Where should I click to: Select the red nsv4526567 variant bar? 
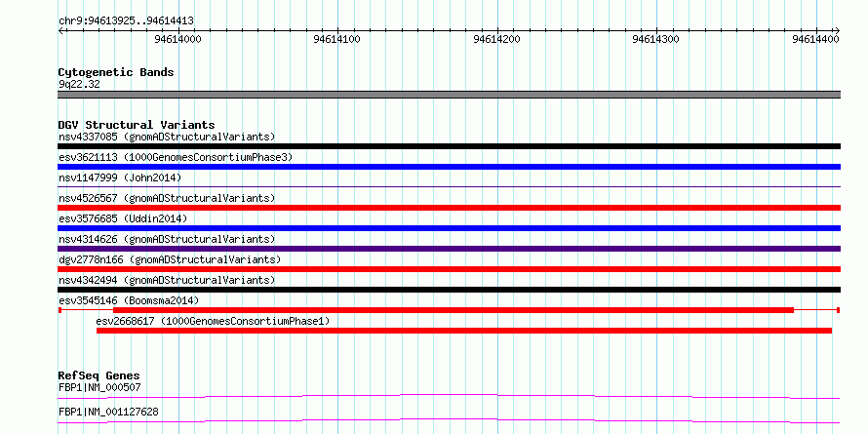[x=449, y=208]
